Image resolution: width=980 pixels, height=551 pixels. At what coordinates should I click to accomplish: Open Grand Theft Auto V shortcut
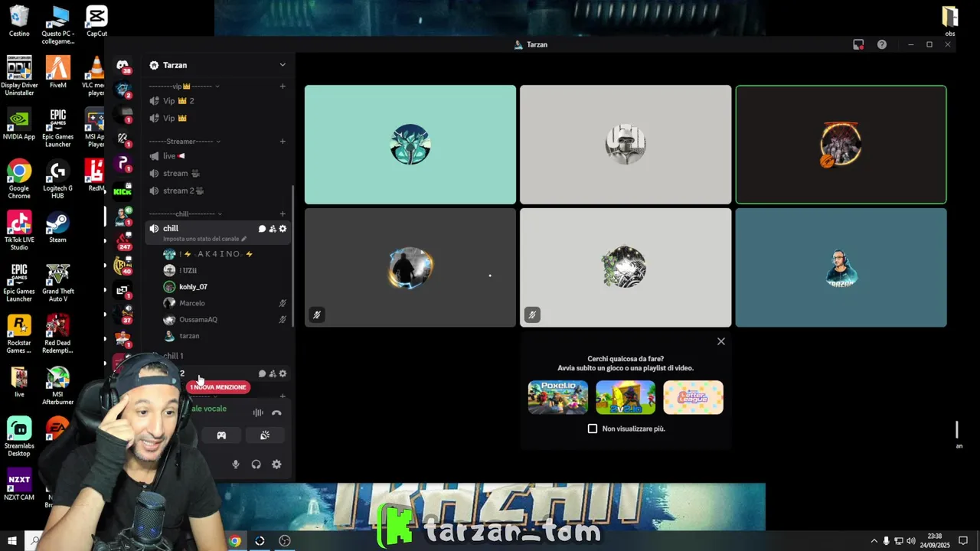point(57,283)
